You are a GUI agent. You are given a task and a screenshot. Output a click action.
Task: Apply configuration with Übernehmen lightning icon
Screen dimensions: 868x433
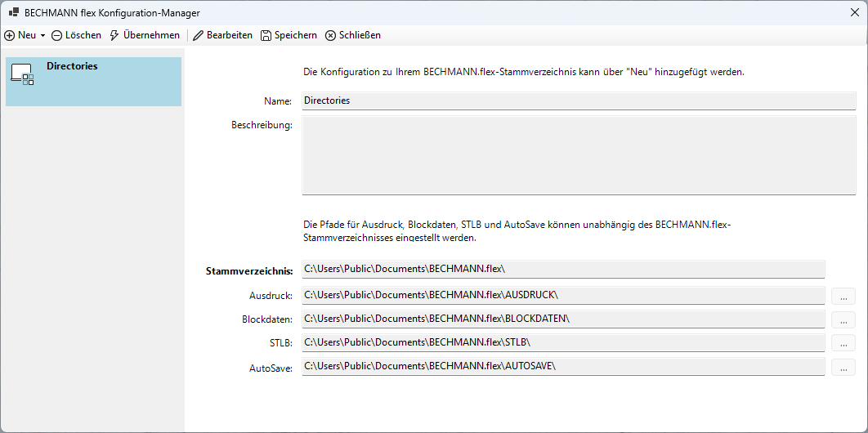coord(114,36)
